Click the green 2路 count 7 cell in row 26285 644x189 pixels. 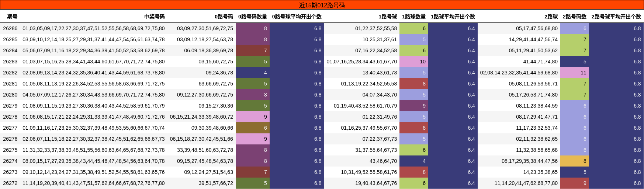point(575,39)
